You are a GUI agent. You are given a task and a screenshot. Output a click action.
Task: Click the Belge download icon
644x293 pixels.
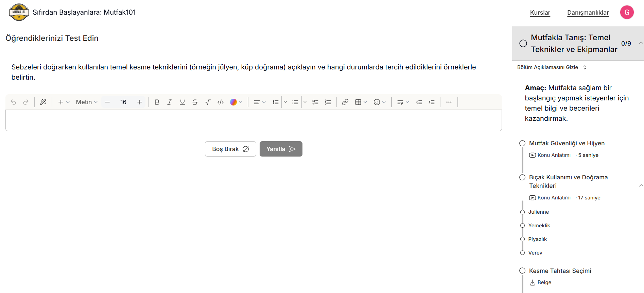[533, 282]
